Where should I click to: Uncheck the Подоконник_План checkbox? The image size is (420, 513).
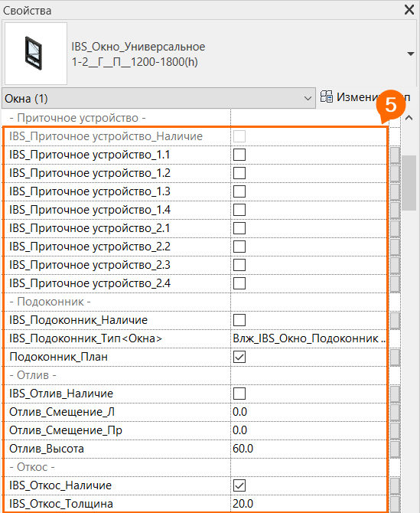(x=239, y=357)
